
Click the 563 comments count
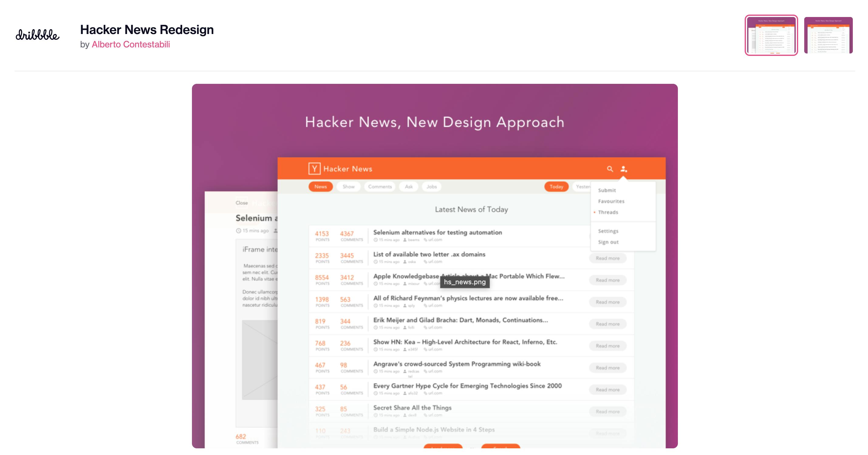pos(345,299)
